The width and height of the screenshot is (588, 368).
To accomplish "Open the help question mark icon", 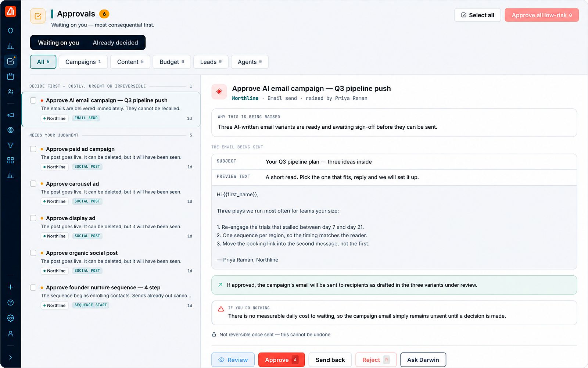I will 11,303.
